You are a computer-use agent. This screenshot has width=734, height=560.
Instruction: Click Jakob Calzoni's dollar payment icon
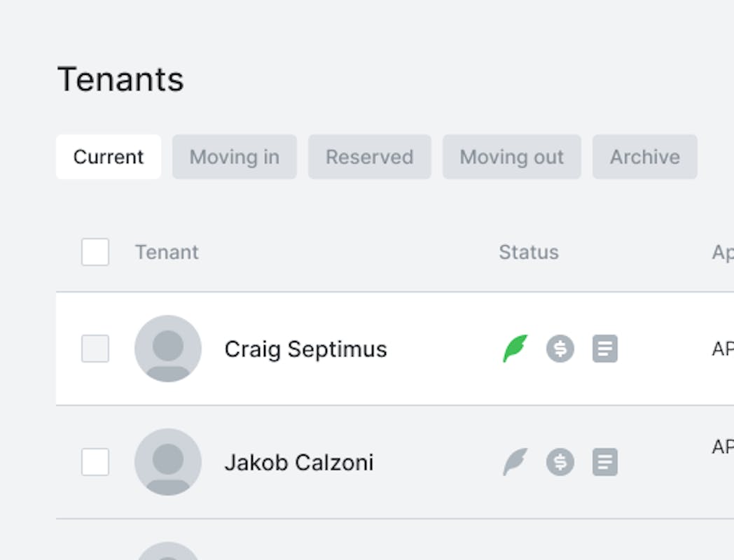[x=560, y=462]
